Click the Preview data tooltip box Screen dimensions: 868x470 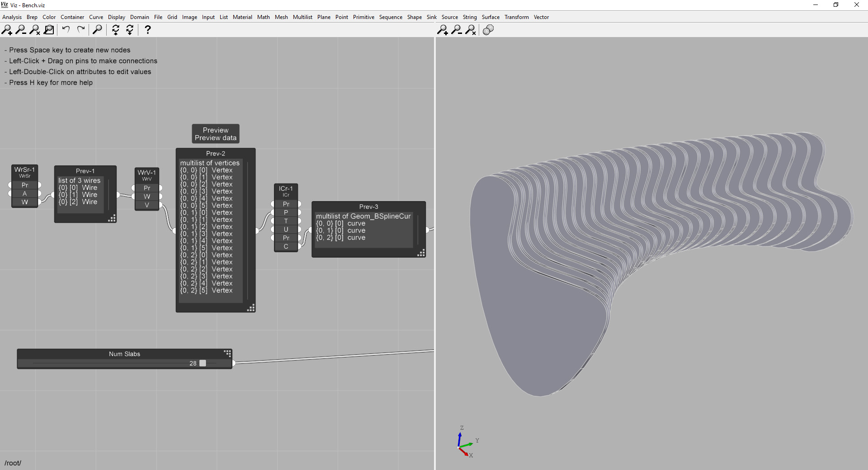[216, 134]
